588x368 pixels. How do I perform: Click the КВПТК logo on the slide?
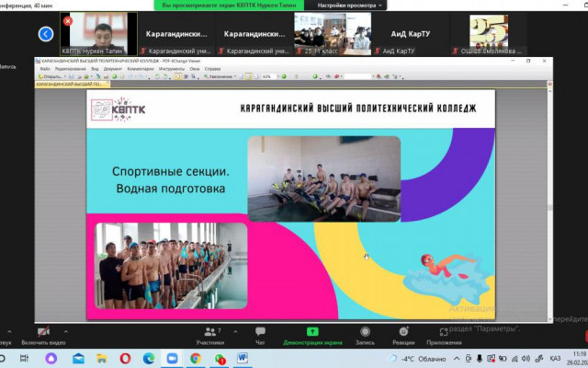pos(119,109)
